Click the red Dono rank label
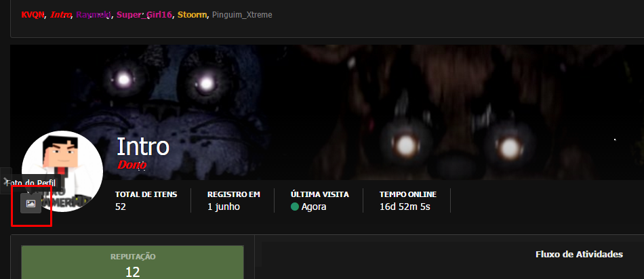Viewport: 644px width, 279px height. (132, 165)
